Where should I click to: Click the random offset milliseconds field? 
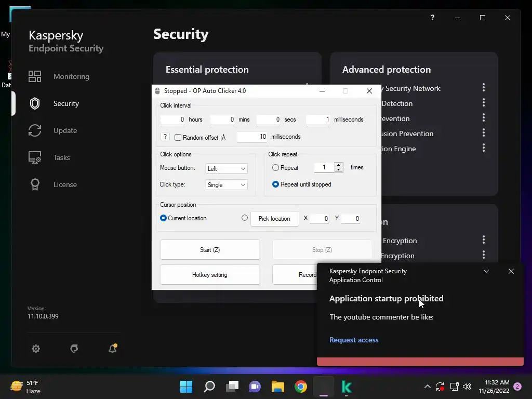click(x=252, y=137)
